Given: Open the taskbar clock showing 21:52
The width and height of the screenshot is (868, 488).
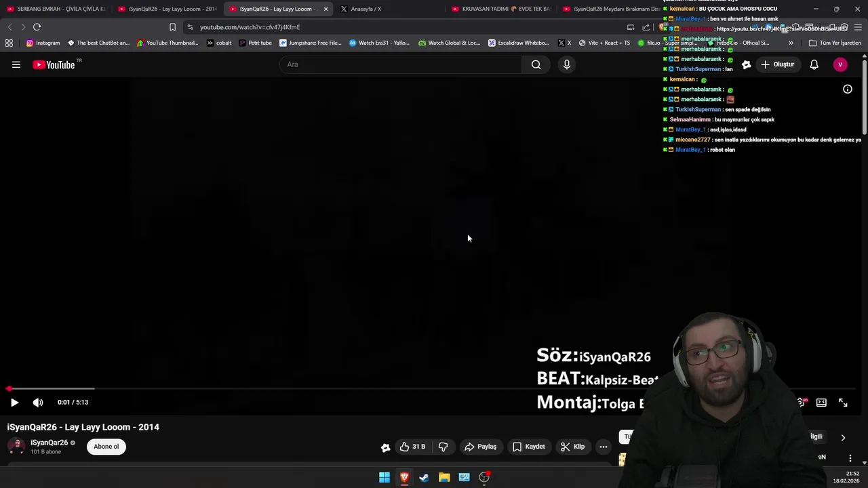Looking at the screenshot, I should click(x=846, y=477).
